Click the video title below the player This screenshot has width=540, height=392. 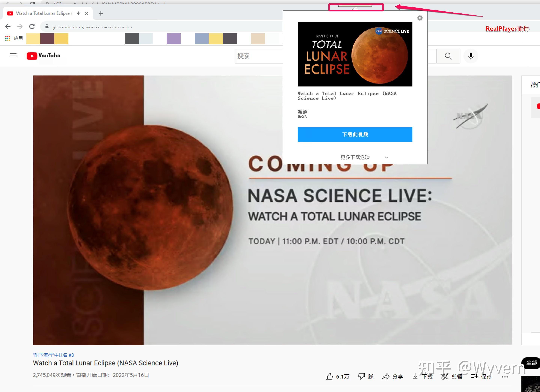pos(105,363)
